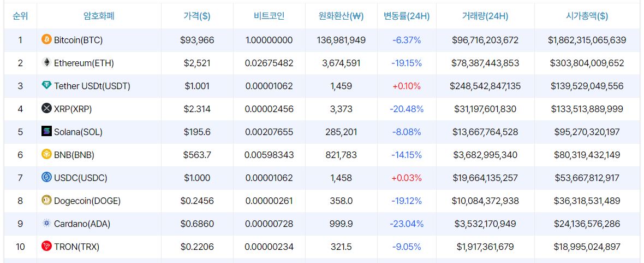Sort by the 원화환산(₩) column header

(341, 16)
